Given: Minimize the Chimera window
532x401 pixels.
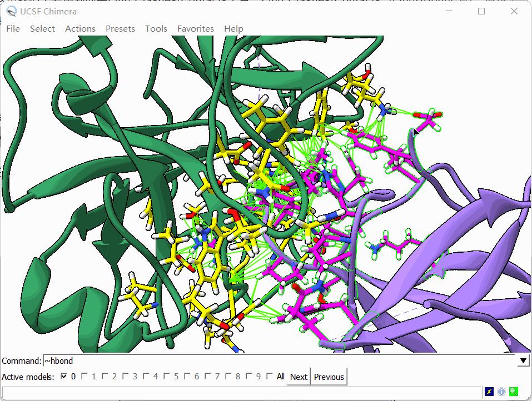Looking at the screenshot, I should [449, 11].
